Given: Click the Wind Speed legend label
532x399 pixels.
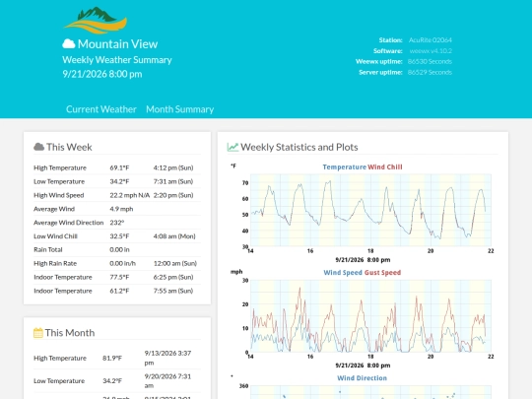Looking at the screenshot, I should coord(343,273).
